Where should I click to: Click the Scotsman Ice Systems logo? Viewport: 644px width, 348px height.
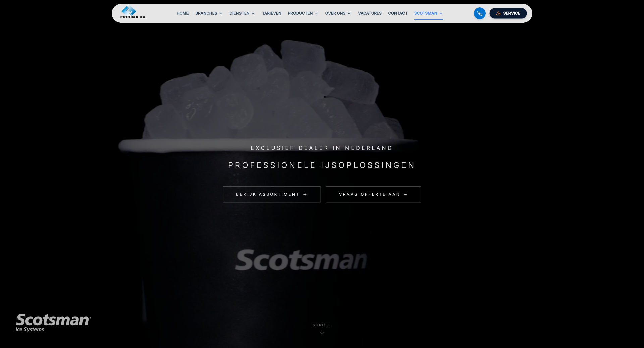[53, 323]
